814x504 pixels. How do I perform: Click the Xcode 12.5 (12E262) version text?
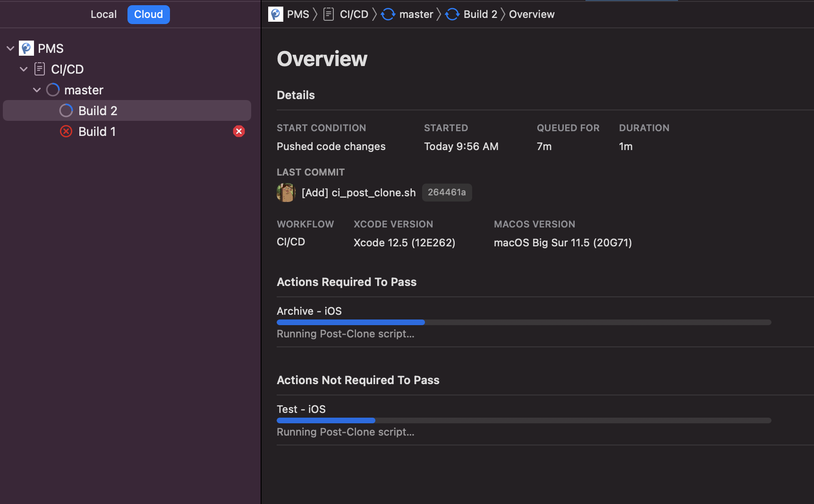(x=405, y=243)
